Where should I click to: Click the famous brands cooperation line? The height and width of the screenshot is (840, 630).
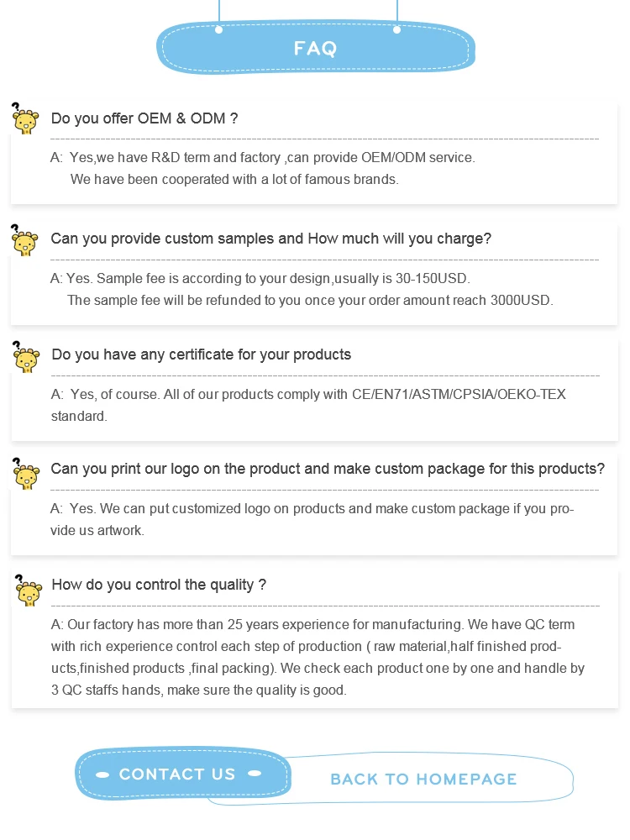234,179
